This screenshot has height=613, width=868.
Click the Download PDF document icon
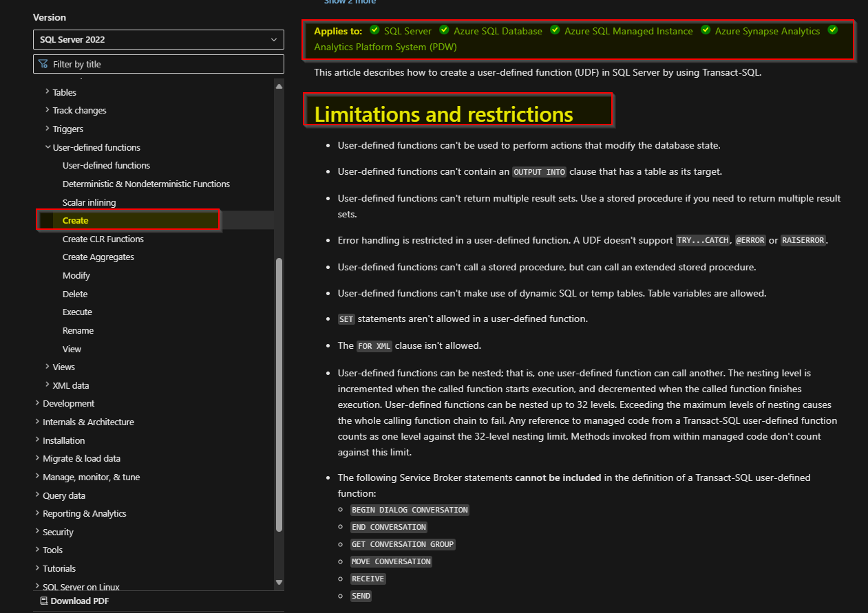(x=44, y=601)
